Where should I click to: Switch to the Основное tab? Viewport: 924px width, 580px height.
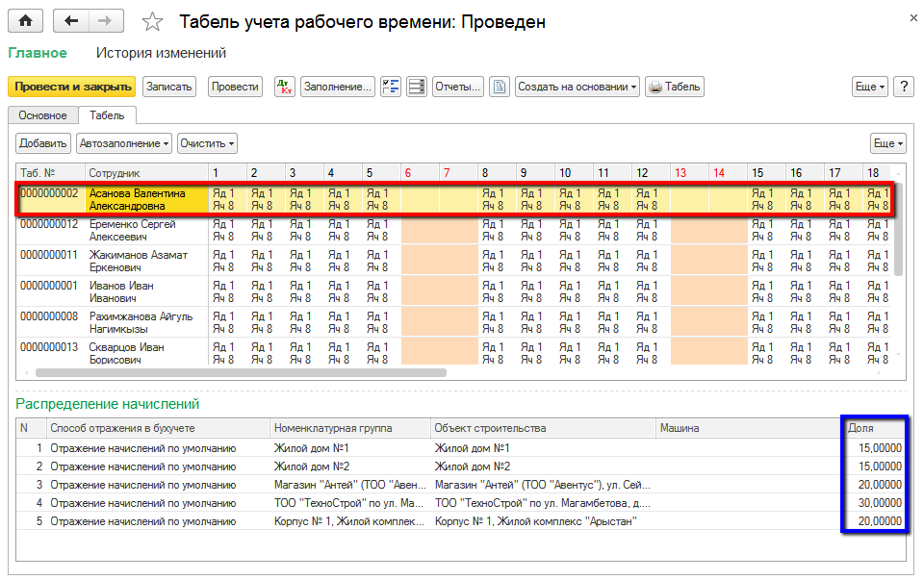[x=42, y=115]
